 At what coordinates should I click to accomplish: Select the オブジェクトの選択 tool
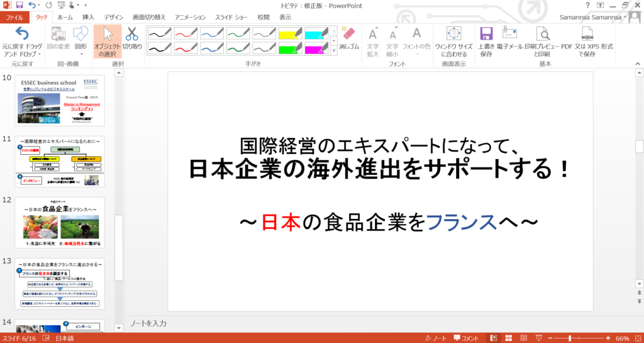click(x=107, y=42)
